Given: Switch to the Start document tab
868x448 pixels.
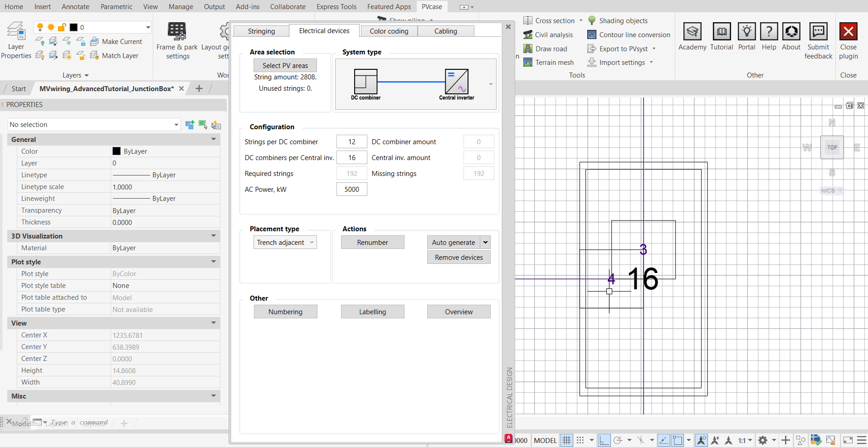Looking at the screenshot, I should 19,89.
